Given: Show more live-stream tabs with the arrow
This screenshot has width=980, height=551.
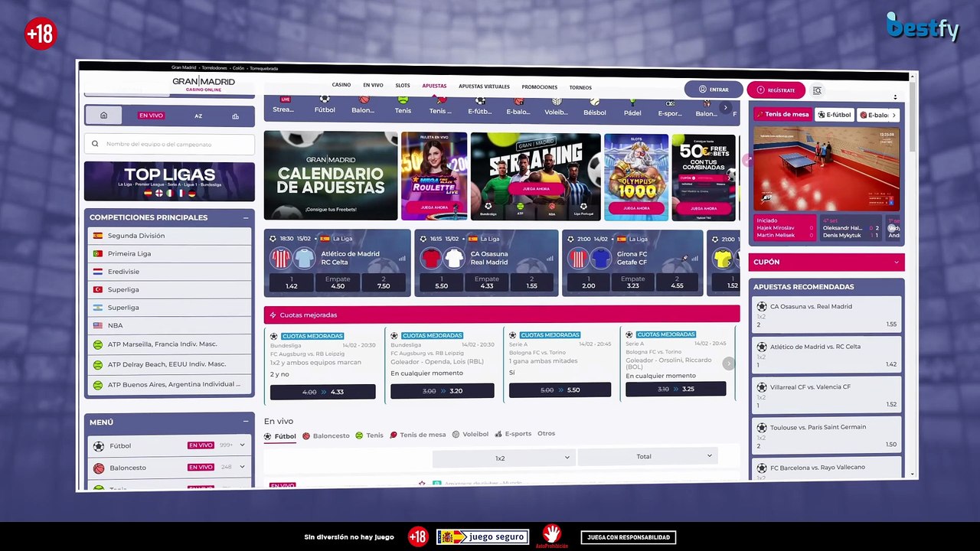Looking at the screenshot, I should [x=893, y=115].
